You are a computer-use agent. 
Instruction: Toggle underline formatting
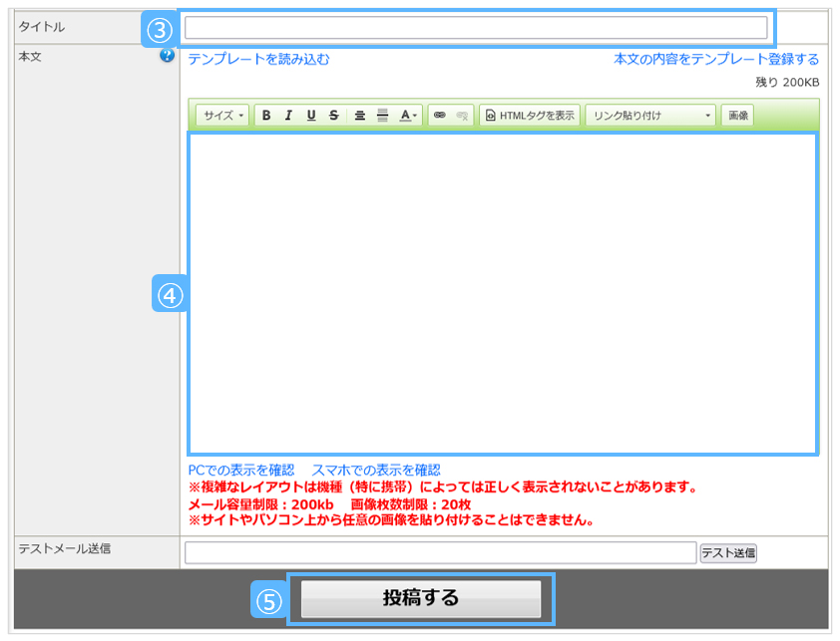[311, 116]
